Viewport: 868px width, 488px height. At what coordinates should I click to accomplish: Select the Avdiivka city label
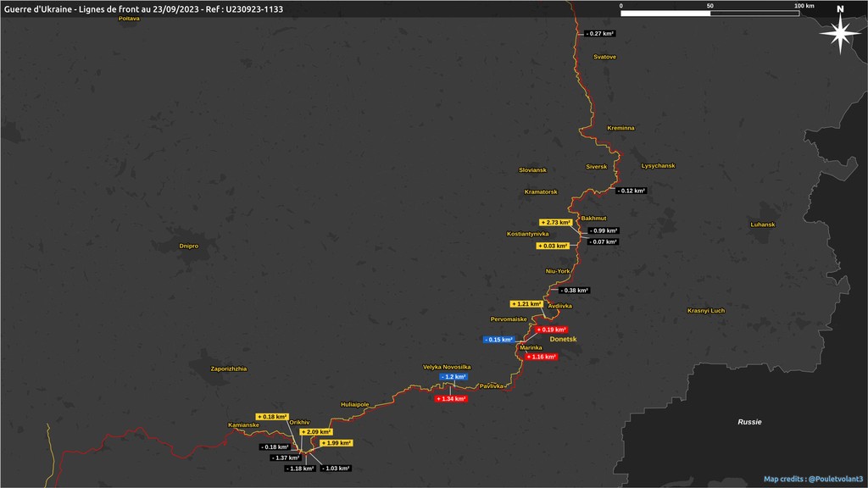click(559, 306)
